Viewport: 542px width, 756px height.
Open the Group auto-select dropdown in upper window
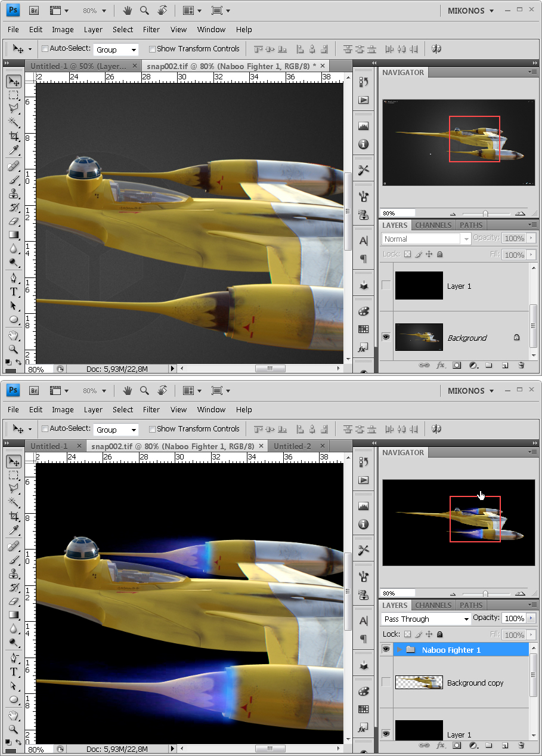116,50
